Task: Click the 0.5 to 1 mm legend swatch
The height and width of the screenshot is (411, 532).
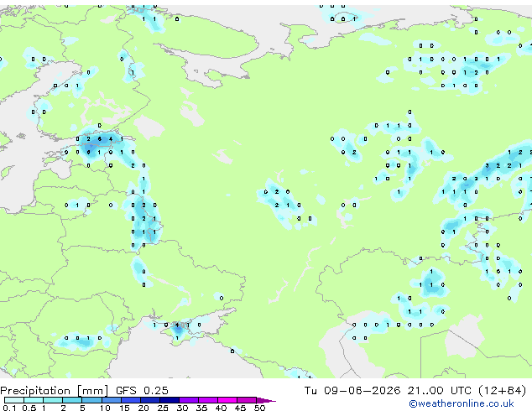Action: [x=34, y=400]
